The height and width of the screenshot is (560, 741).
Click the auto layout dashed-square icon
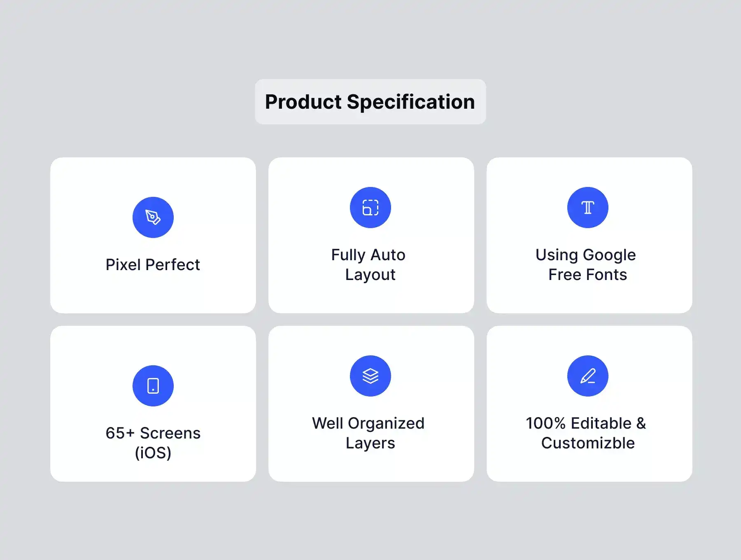(370, 208)
